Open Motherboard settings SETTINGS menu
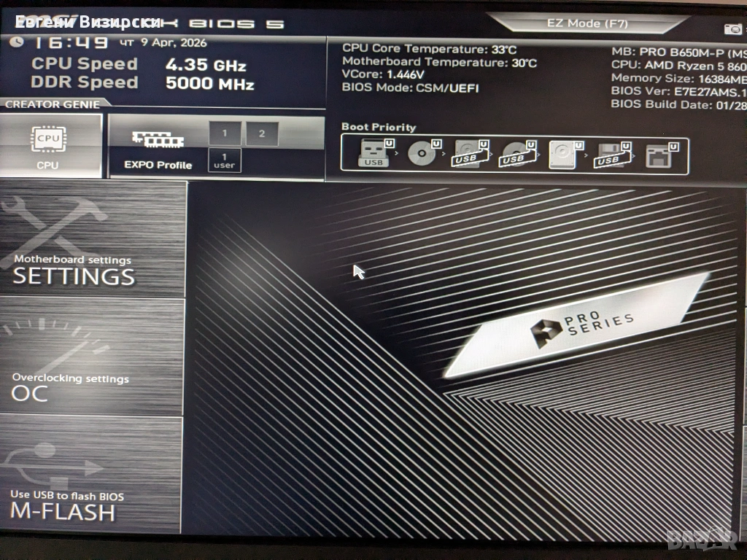747x560 pixels. 93,238
